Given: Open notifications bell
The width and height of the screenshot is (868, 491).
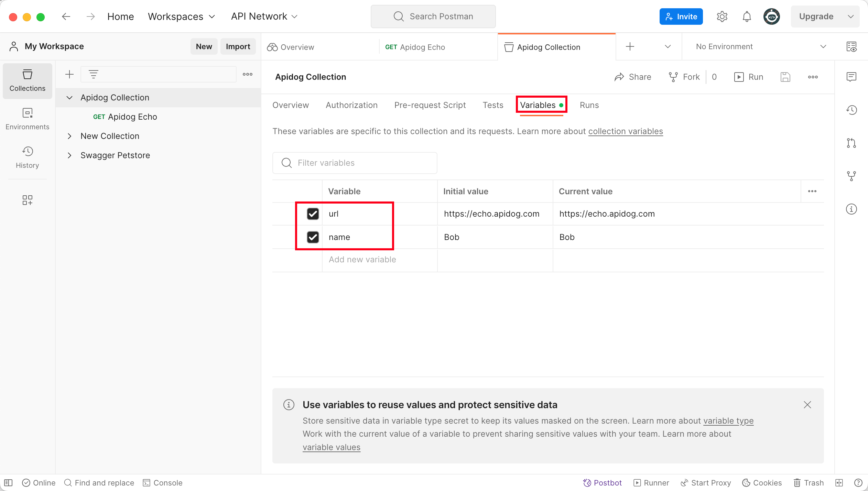Looking at the screenshot, I should tap(747, 17).
